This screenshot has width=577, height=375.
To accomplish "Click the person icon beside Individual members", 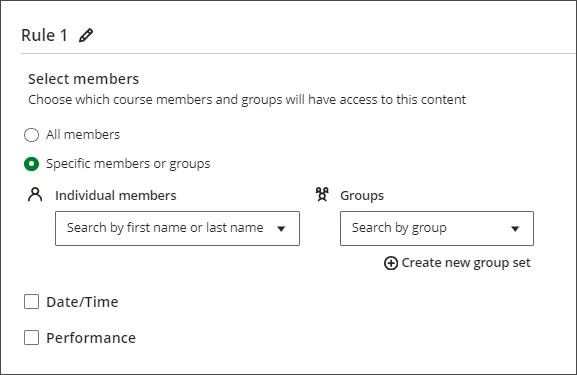I will pyautogui.click(x=35, y=195).
